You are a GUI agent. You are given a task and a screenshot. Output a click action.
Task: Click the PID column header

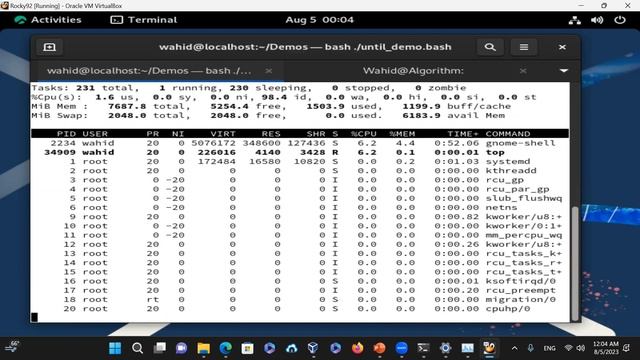(66, 133)
